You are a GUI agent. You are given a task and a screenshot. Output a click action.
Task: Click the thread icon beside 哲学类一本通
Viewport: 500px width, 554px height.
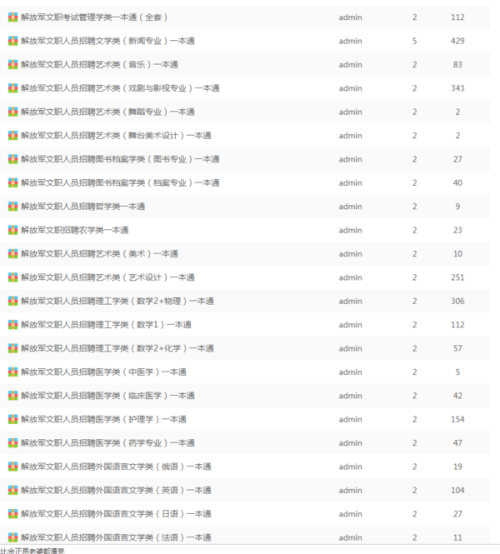pyautogui.click(x=13, y=206)
